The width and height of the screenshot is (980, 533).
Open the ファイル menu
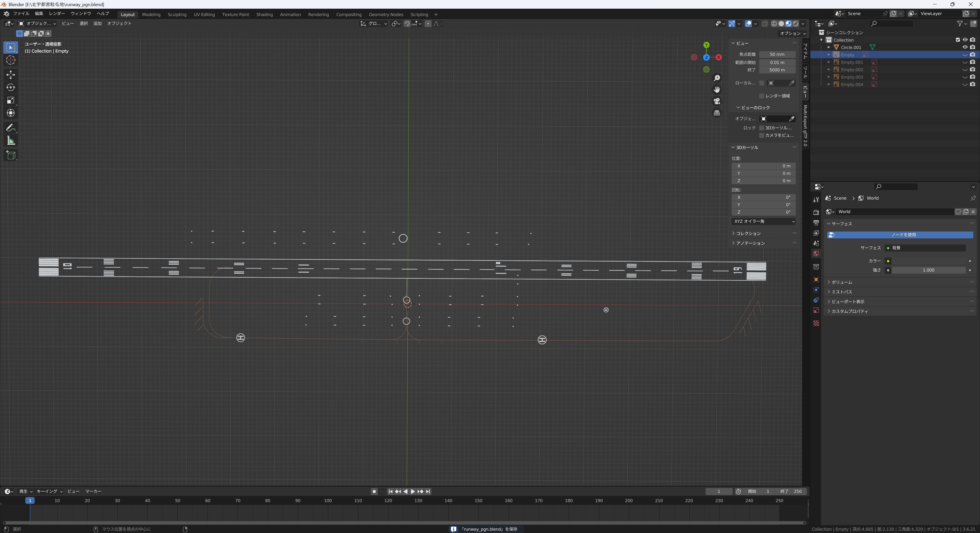click(21, 14)
